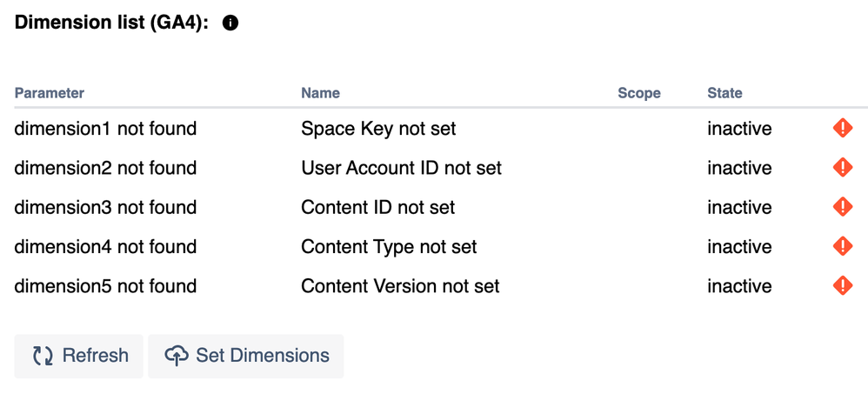Click the Parameter column header
The height and width of the screenshot is (394, 868).
pos(50,93)
